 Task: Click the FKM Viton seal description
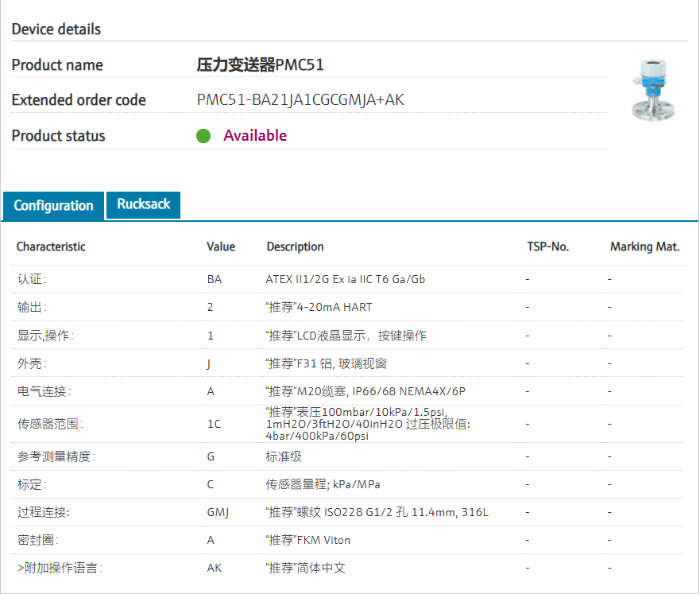[x=308, y=540]
